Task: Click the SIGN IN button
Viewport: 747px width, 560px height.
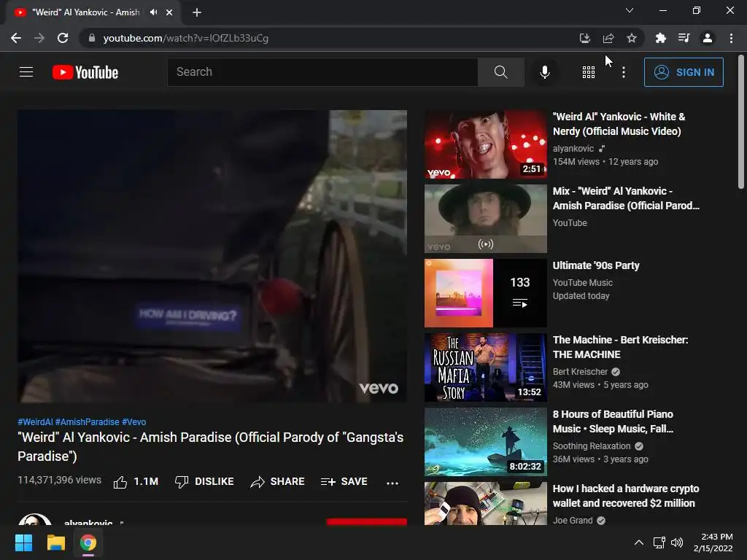Action: click(x=684, y=72)
